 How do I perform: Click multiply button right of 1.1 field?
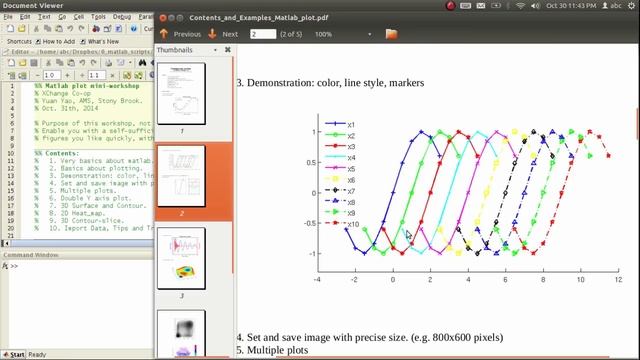pos(112,76)
